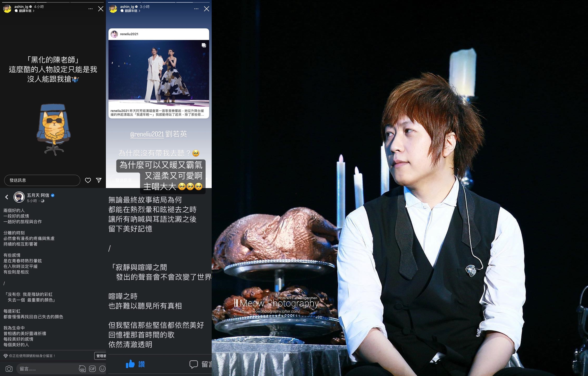
Task: Tap the line 兩個好的人
Action: click(14, 210)
